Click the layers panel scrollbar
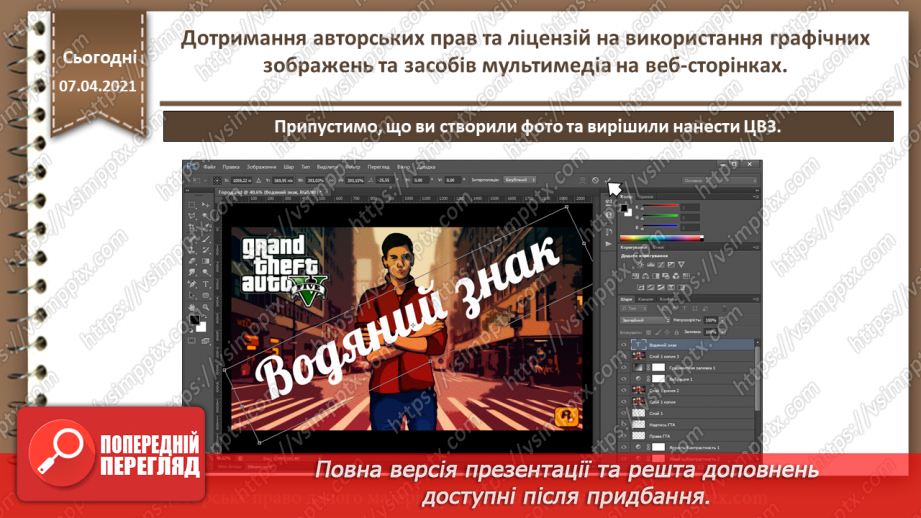Viewport: 921px width, 518px height. (757, 379)
